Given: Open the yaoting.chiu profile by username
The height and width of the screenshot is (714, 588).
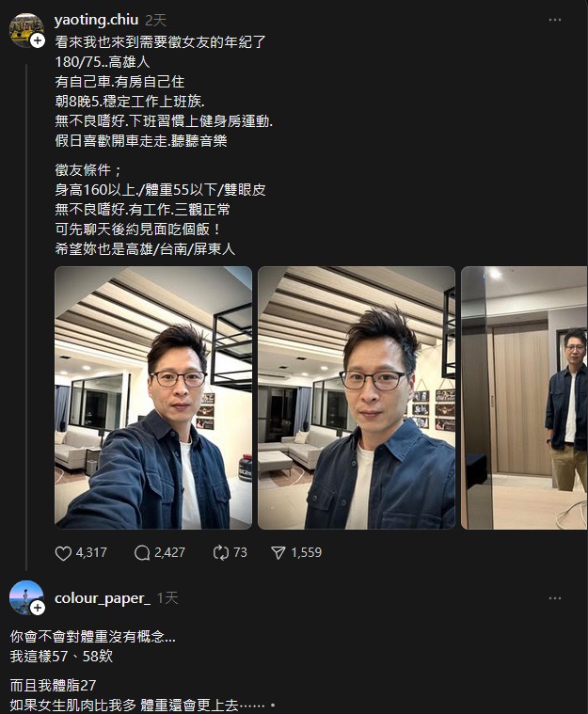Looking at the screenshot, I should coord(96,20).
